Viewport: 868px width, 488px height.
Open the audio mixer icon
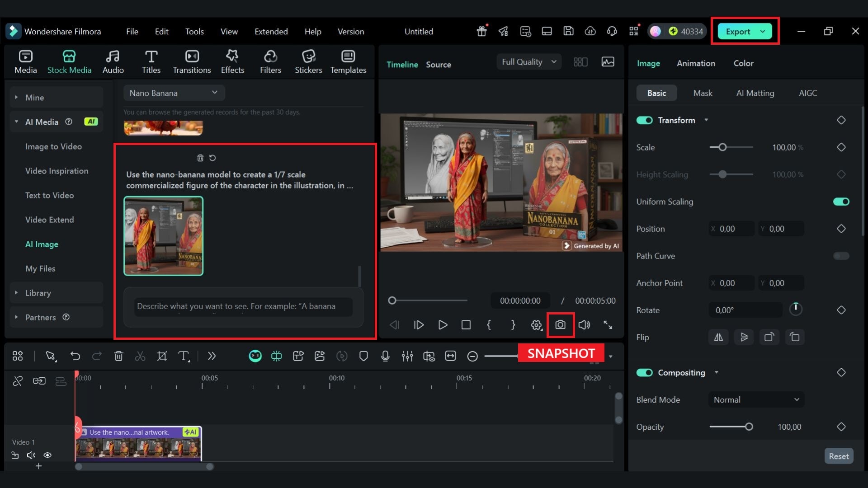[407, 356]
